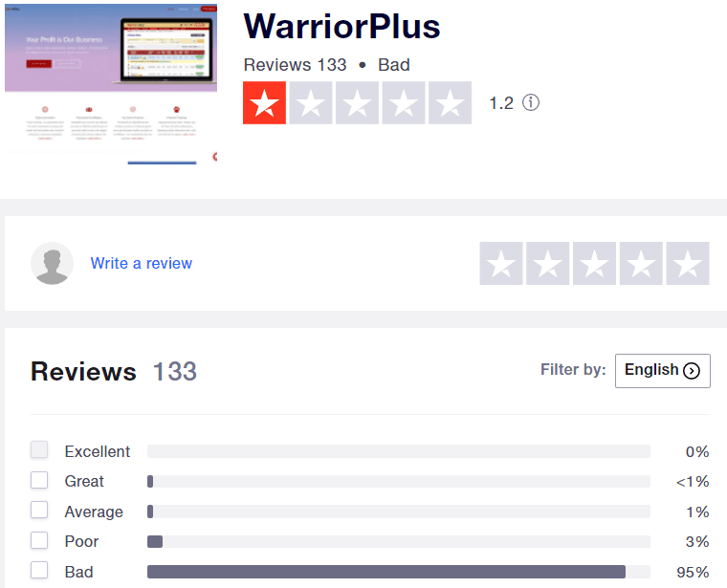Click the Excellent rating bar at 0%
727x588 pixels.
(x=399, y=451)
